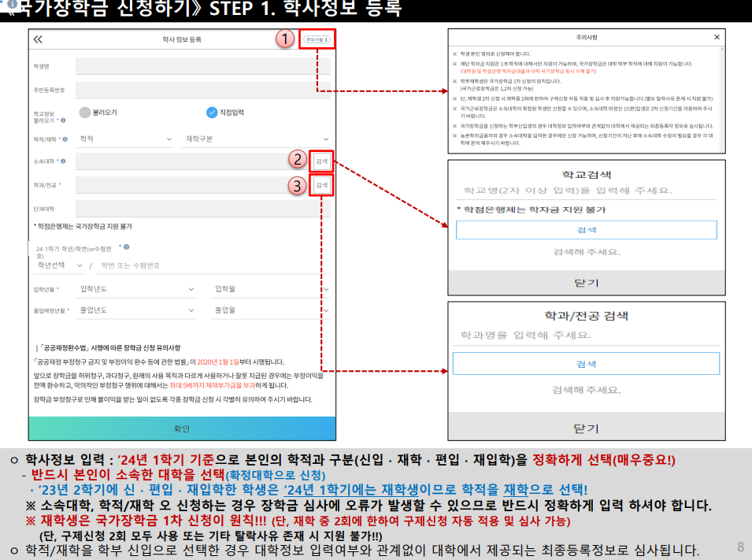Click info icon next to 24-1학기 학년/학번 label

pyautogui.click(x=127, y=246)
